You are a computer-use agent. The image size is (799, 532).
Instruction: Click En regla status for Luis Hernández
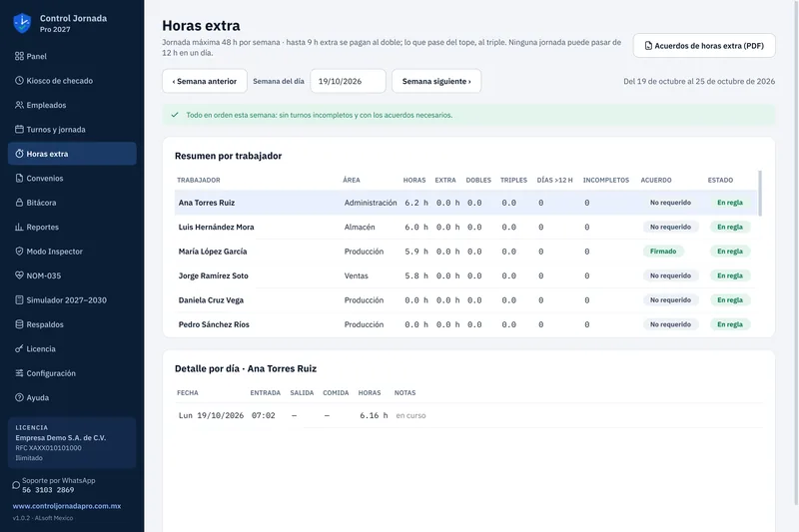(x=730, y=227)
